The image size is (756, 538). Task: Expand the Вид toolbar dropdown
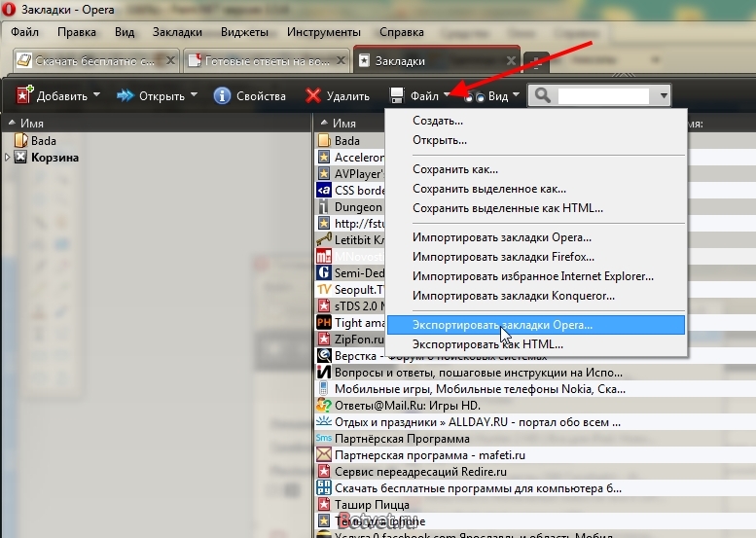coord(516,94)
